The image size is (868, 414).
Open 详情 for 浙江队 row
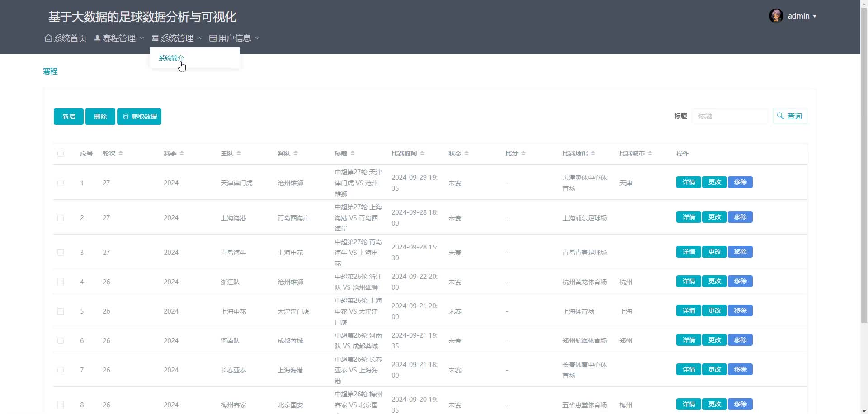[x=689, y=281]
